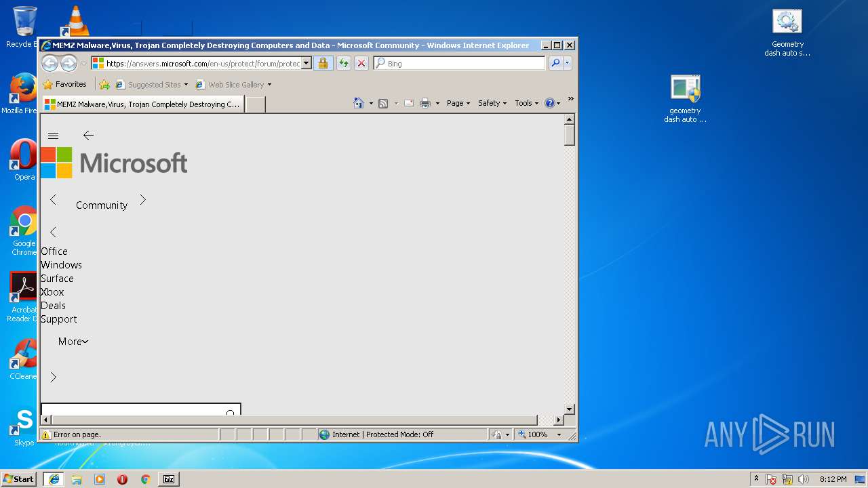
Task: Open the Windows link
Action: click(x=61, y=264)
